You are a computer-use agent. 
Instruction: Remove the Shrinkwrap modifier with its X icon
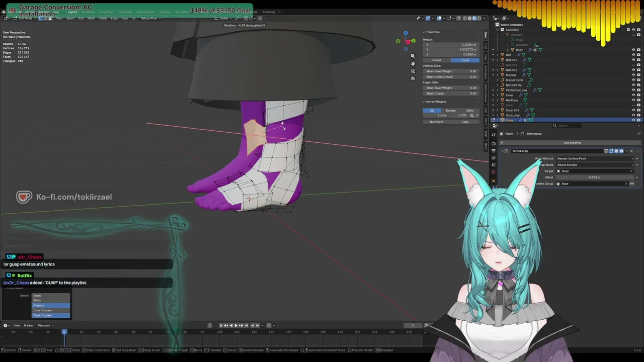[631, 151]
